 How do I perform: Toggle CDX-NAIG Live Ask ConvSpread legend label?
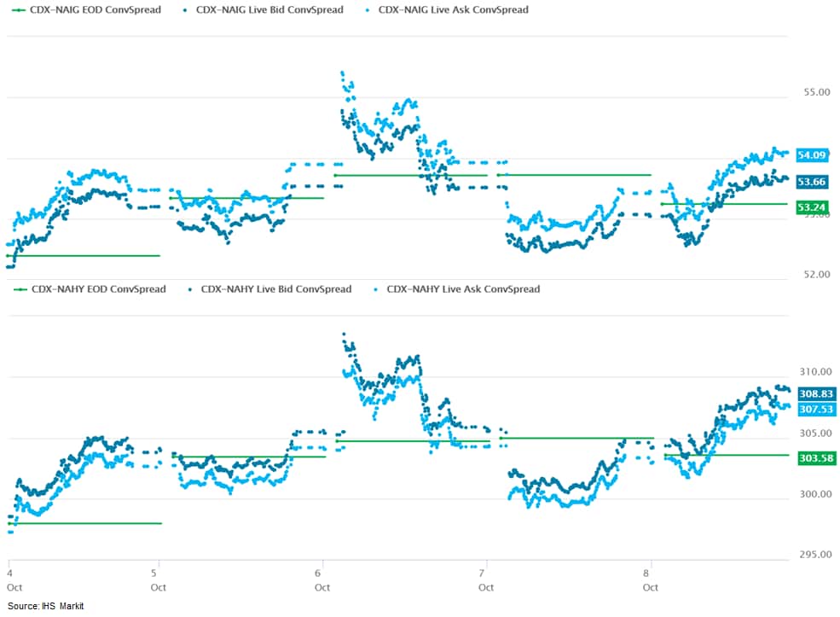pyautogui.click(x=453, y=10)
